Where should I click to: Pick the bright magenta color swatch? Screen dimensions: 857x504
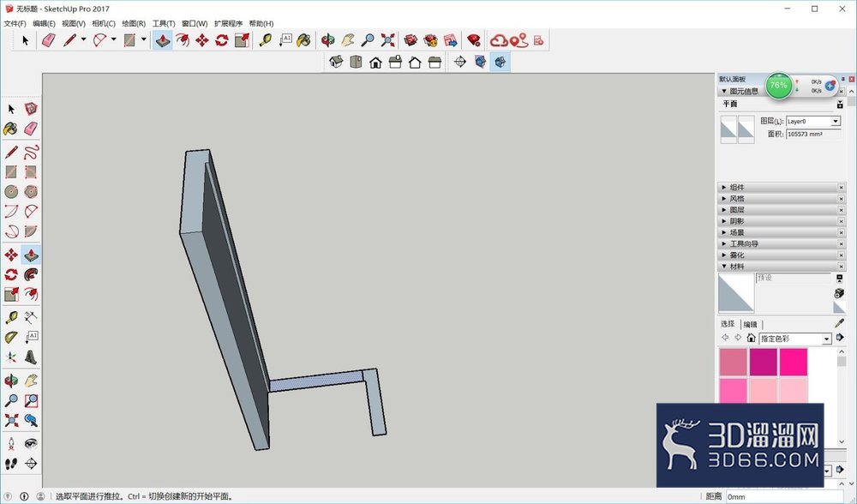click(793, 363)
